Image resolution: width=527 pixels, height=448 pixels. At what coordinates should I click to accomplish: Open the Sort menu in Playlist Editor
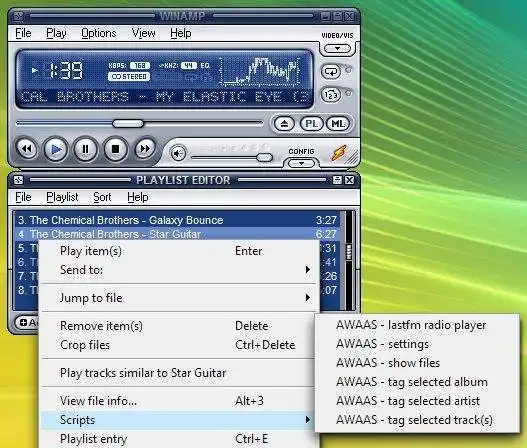pyautogui.click(x=102, y=197)
